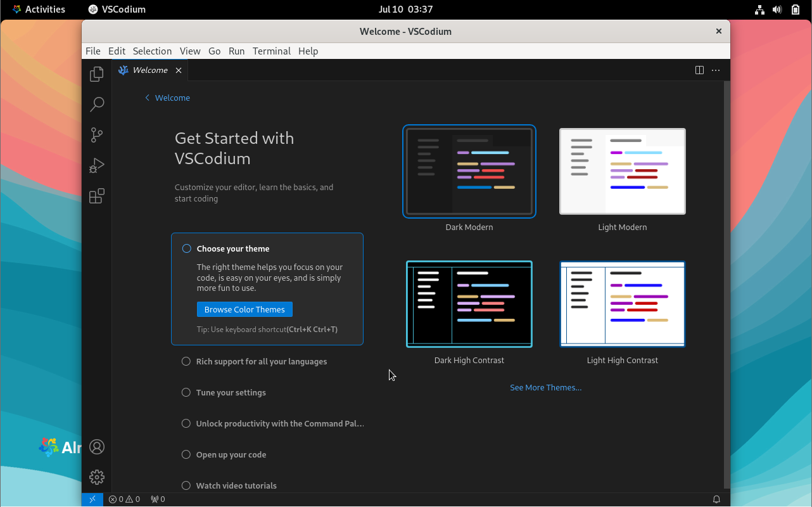Open the Explorer view in activity bar
This screenshot has width=812, height=507.
pos(97,74)
